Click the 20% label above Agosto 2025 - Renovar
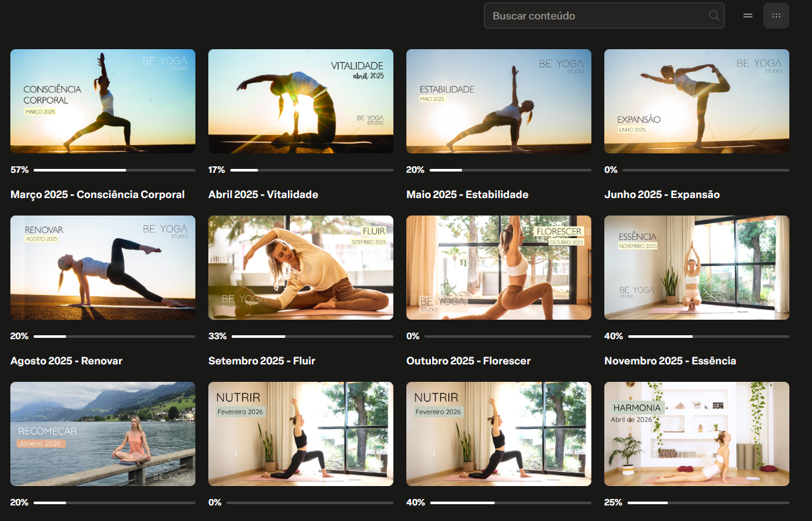The height and width of the screenshot is (521, 812). tap(19, 337)
